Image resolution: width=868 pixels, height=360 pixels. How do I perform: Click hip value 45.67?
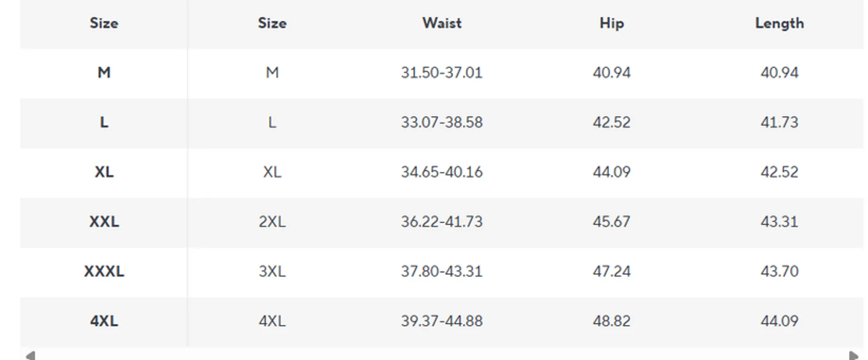click(x=611, y=222)
